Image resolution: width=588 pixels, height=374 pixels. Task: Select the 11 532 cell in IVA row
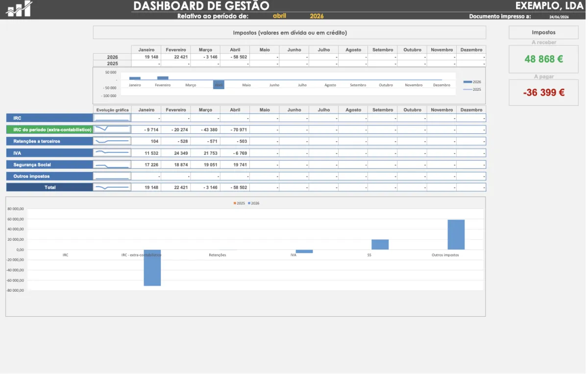coord(147,153)
